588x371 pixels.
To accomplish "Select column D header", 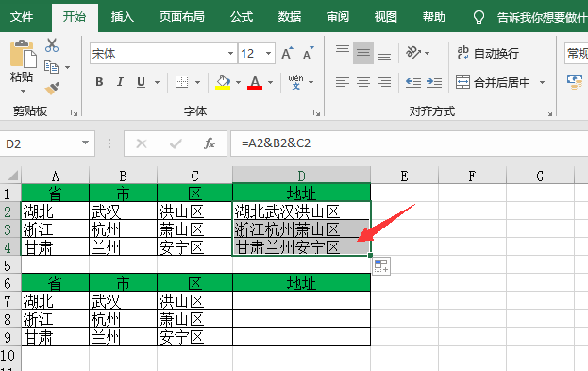I will [x=301, y=176].
